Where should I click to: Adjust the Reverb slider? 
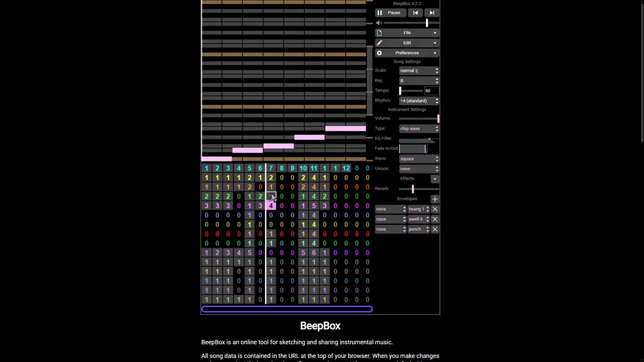(x=419, y=189)
